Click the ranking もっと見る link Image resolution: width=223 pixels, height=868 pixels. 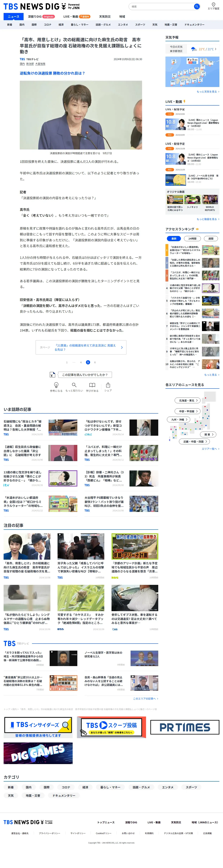(x=211, y=375)
